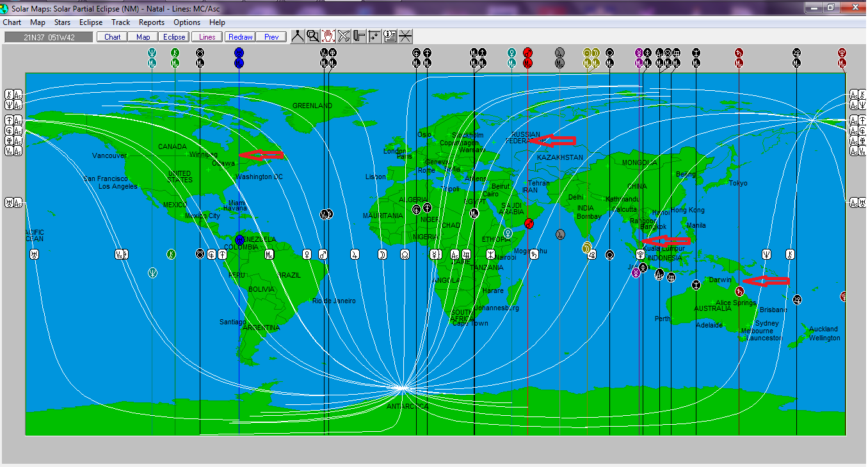868x467 pixels.
Task: Activate the magnifier zoom tool
Action: coord(313,36)
